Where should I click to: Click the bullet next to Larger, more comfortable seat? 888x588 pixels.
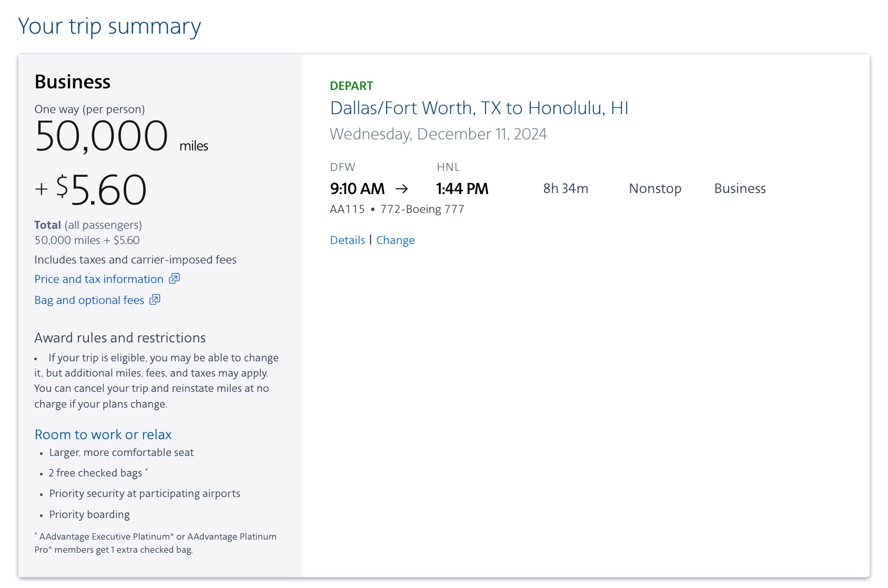coord(41,453)
